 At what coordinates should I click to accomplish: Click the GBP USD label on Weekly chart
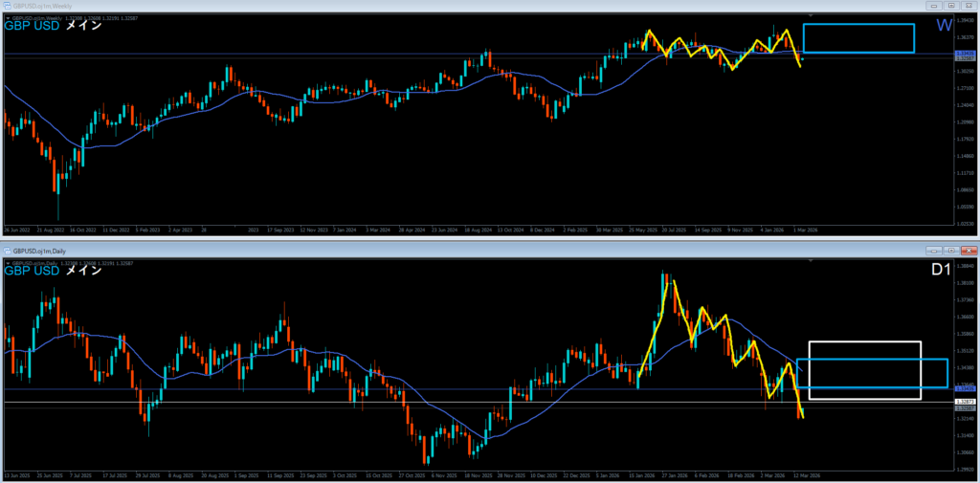[33, 25]
